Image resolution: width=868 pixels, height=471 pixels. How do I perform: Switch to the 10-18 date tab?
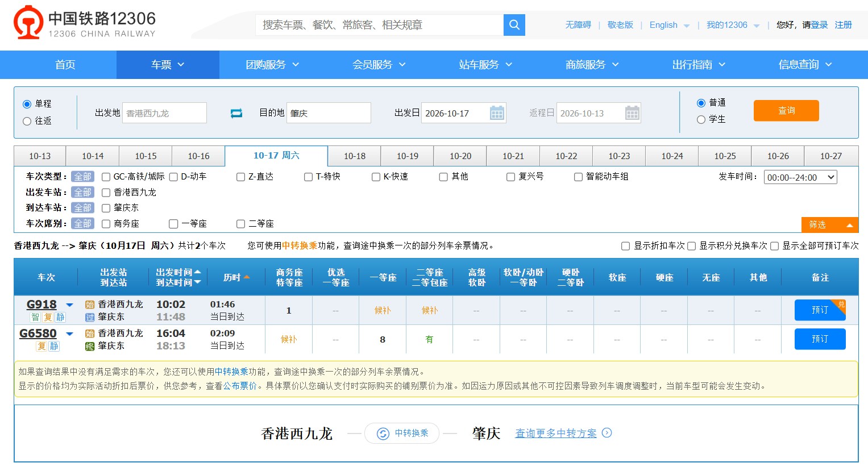tap(355, 156)
